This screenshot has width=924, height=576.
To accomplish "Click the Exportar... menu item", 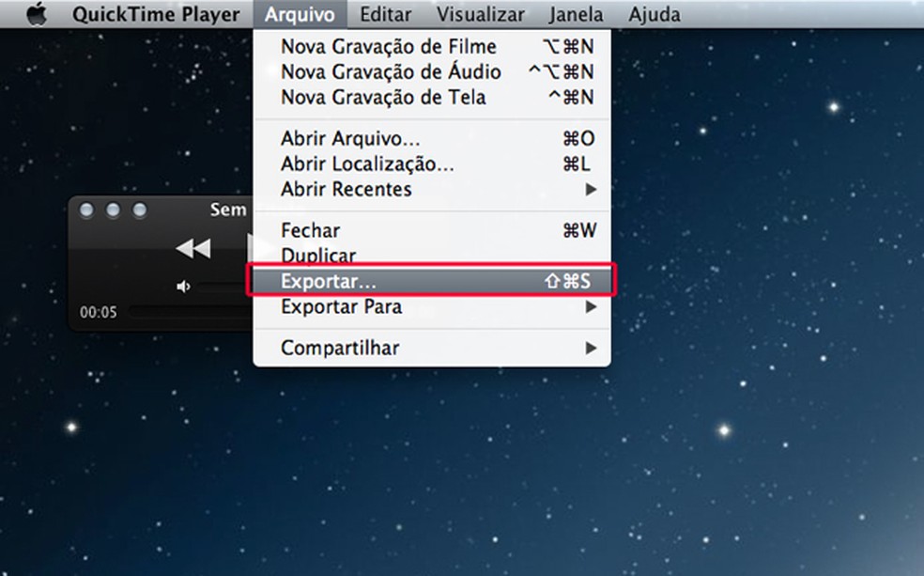I will (432, 281).
